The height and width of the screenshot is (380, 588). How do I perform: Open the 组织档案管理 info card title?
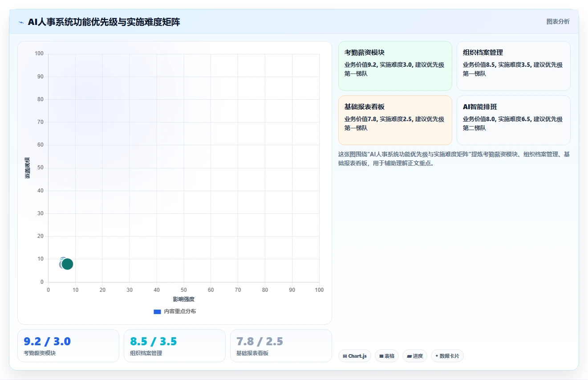click(483, 53)
